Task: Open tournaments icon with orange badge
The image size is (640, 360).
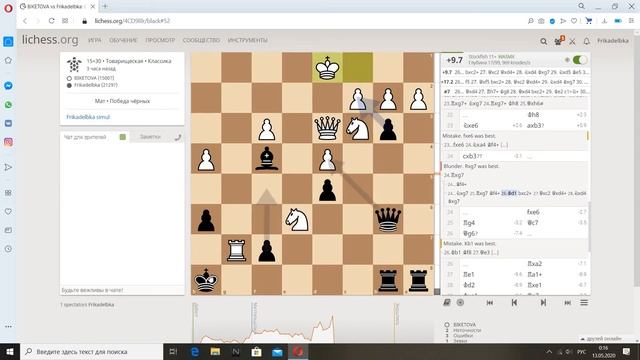Action: (x=559, y=41)
